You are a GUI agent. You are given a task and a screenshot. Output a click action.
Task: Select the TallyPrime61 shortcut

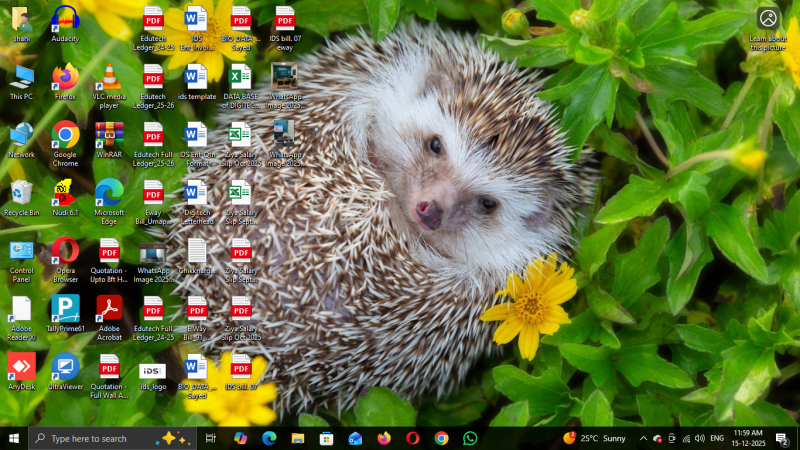coord(65,309)
